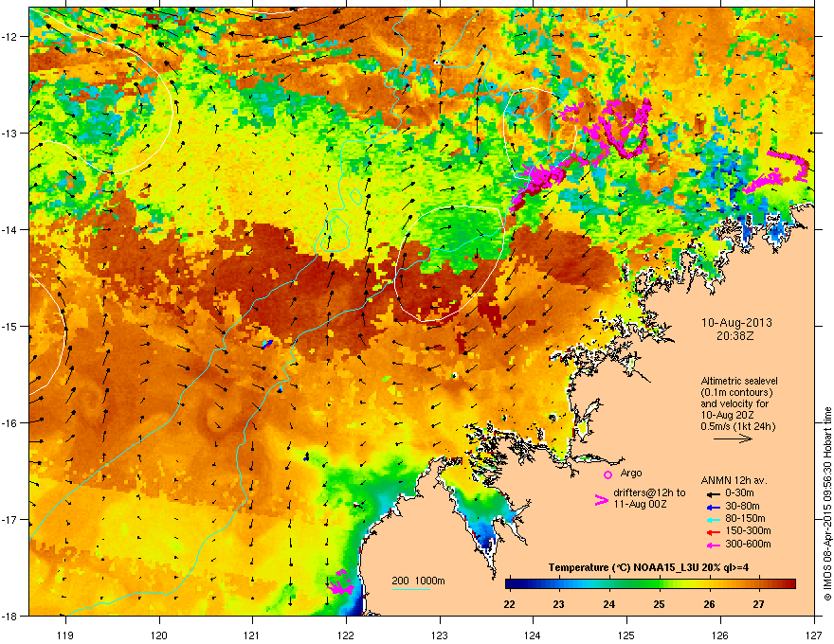834x644 pixels.
Task: Click the '0.5m/s (1kt 24h)' text
Action: click(737, 427)
